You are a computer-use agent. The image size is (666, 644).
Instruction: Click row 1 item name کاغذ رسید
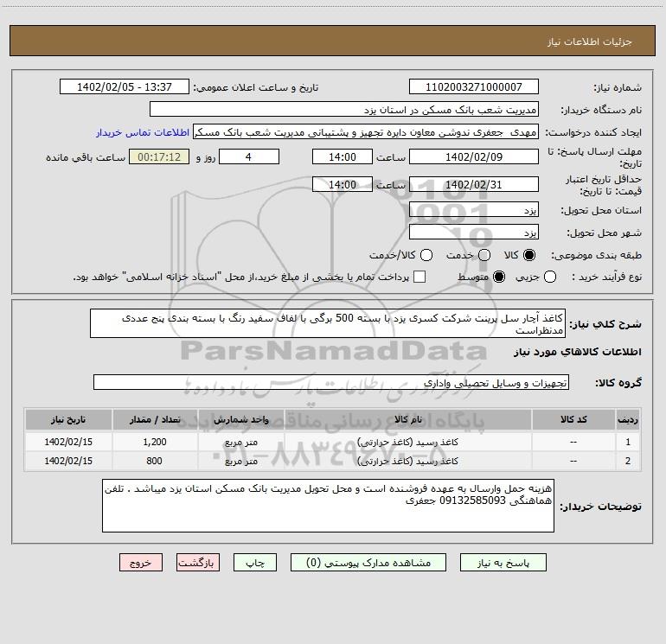[407, 442]
